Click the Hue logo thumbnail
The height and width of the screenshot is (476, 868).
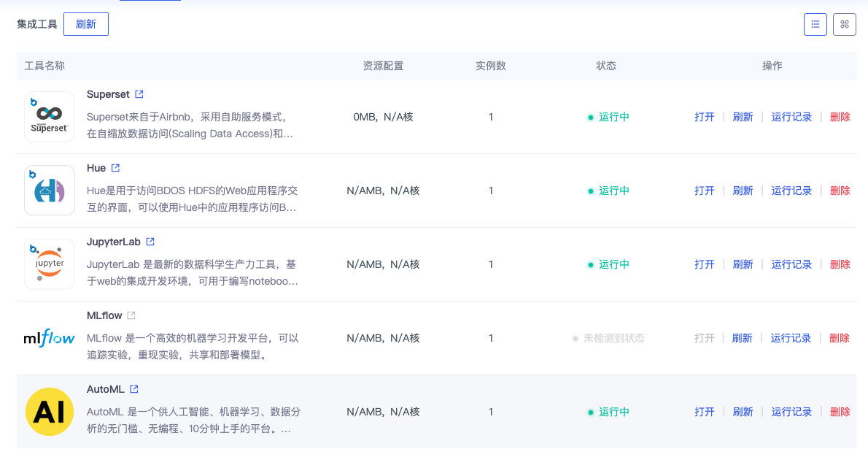coord(50,191)
